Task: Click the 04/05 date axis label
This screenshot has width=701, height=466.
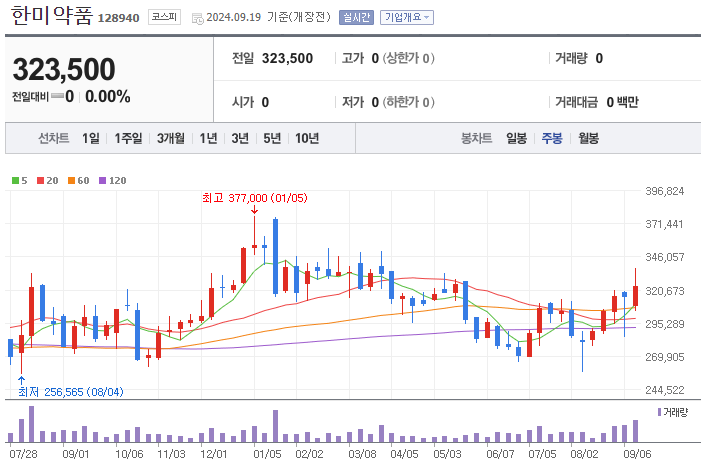Action: click(405, 454)
